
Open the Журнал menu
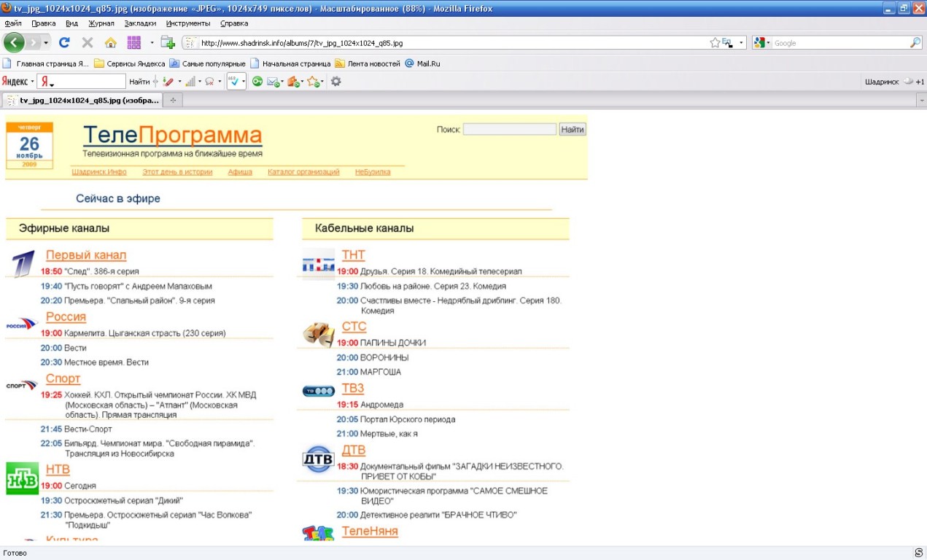pos(101,23)
